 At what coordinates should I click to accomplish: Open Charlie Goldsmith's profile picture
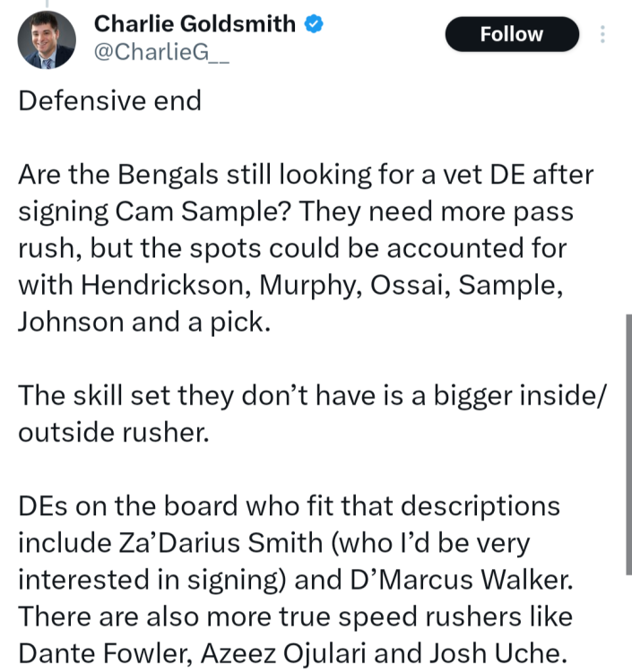pos(47,40)
